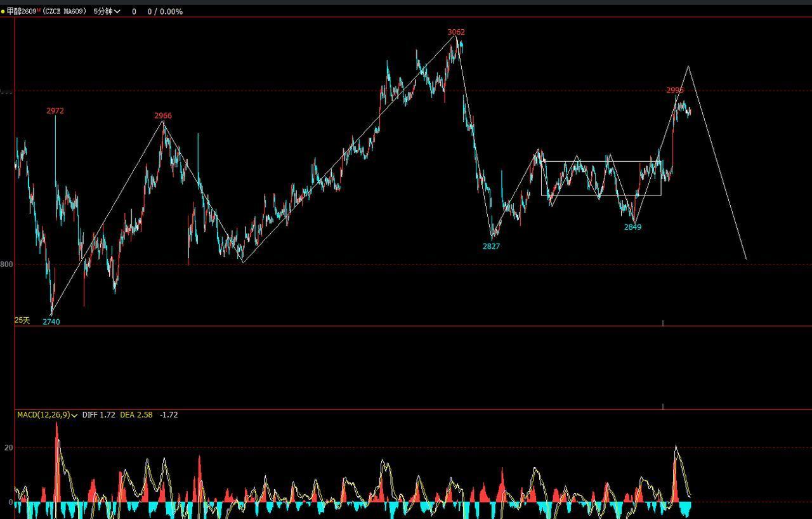The height and width of the screenshot is (519, 812).
Task: Click the 2827 low price label
Action: click(491, 246)
